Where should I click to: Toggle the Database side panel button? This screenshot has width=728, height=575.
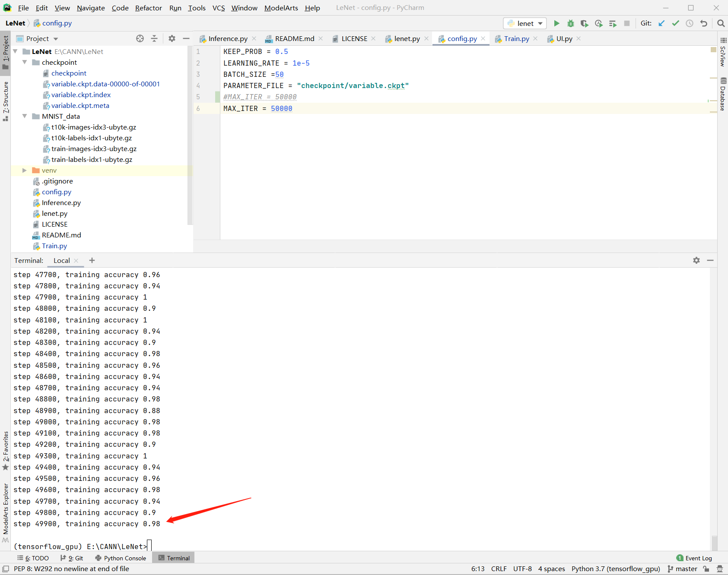point(723,94)
